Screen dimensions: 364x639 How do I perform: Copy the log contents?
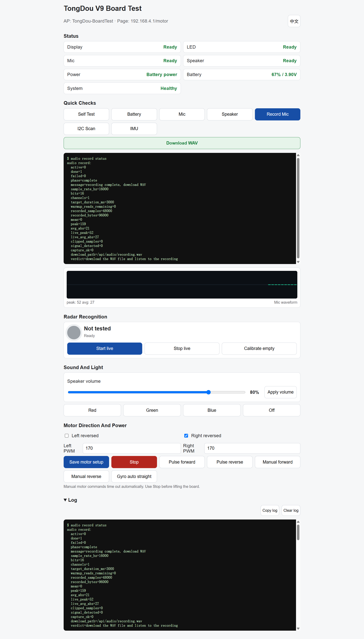tap(269, 510)
